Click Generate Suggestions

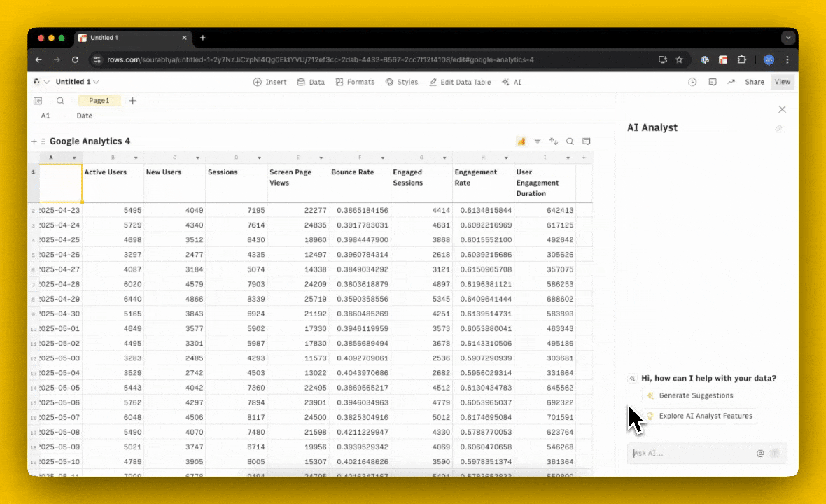click(689, 395)
